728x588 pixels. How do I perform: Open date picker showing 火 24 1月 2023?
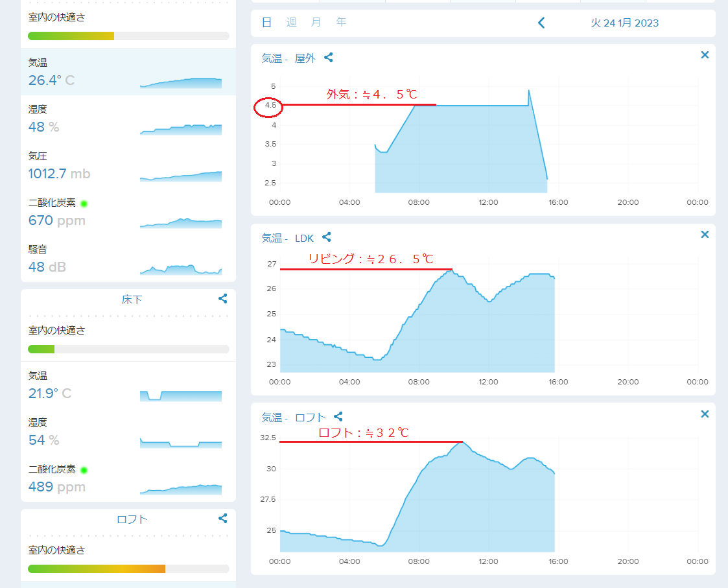(x=624, y=23)
